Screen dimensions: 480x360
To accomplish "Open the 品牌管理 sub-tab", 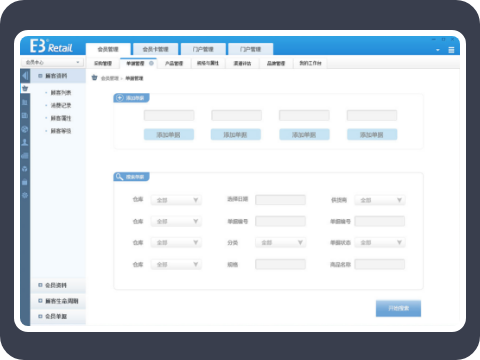I will pos(276,63).
